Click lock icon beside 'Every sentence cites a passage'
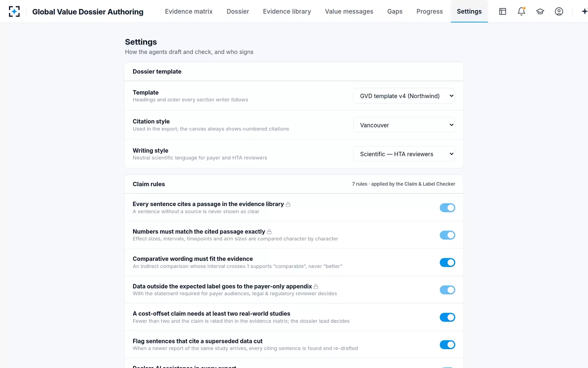The image size is (588, 368). pyautogui.click(x=288, y=204)
